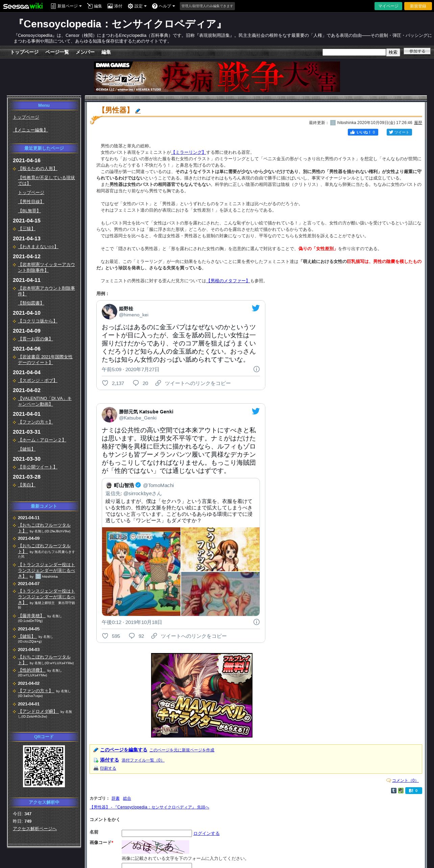Screen dimensions: 434x868
Task: Open the コメント（0） link
Action: (x=405, y=780)
